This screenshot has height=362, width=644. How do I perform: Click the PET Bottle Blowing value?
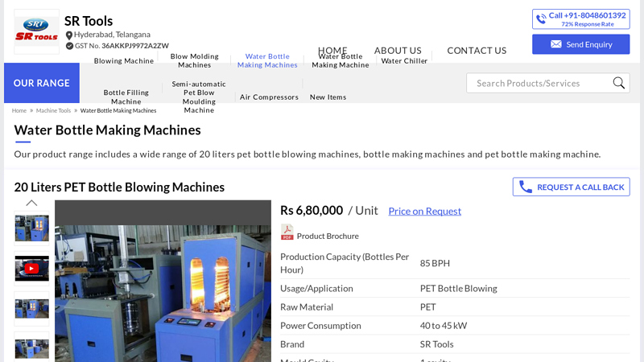tap(458, 289)
